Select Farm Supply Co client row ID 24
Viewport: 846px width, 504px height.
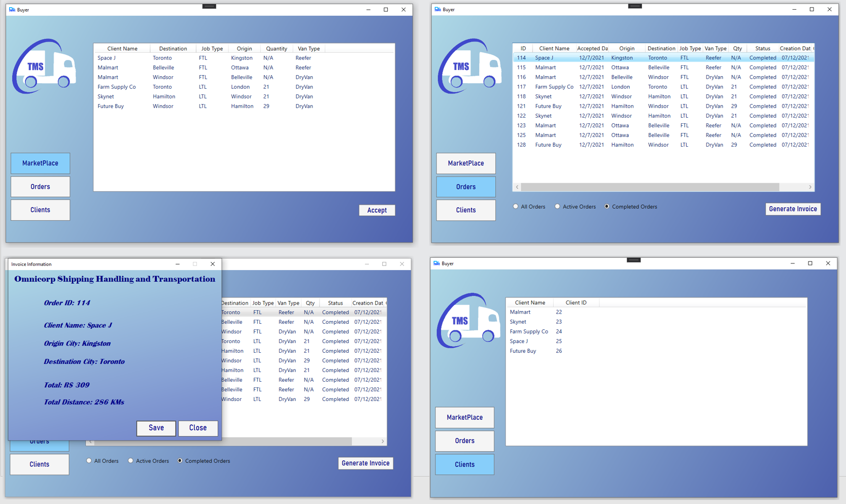656,331
